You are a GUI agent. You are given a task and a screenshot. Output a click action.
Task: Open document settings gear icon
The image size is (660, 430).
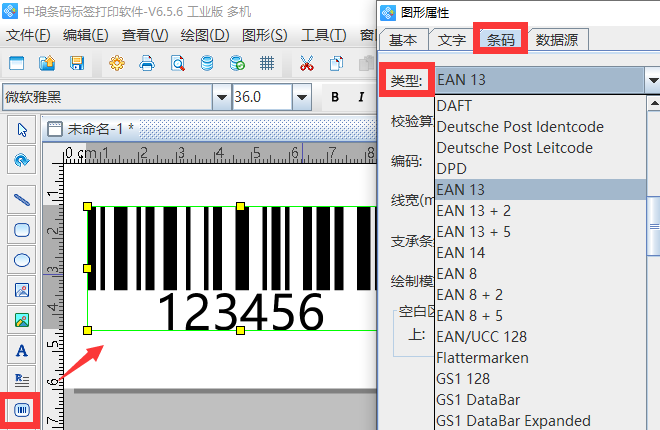117,64
